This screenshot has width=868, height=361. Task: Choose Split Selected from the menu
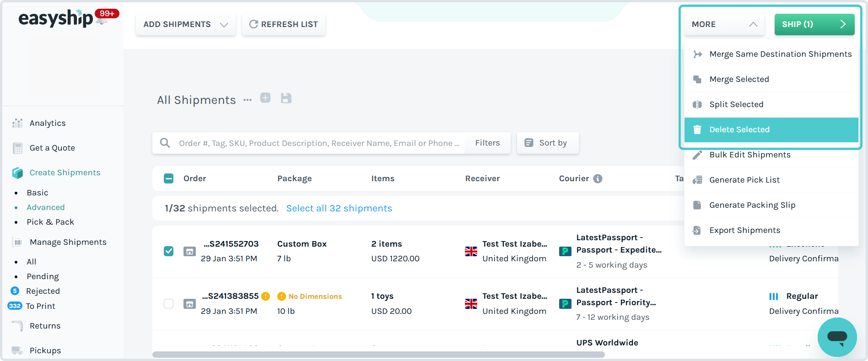(771, 105)
